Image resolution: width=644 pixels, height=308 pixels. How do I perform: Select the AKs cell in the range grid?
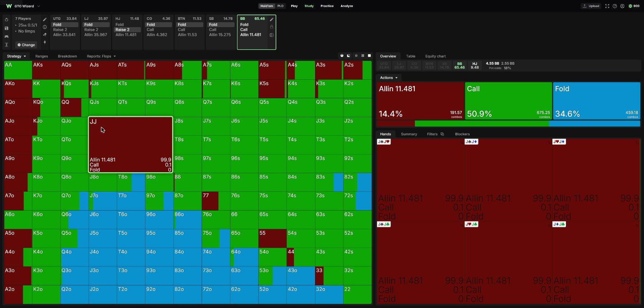[x=46, y=70]
